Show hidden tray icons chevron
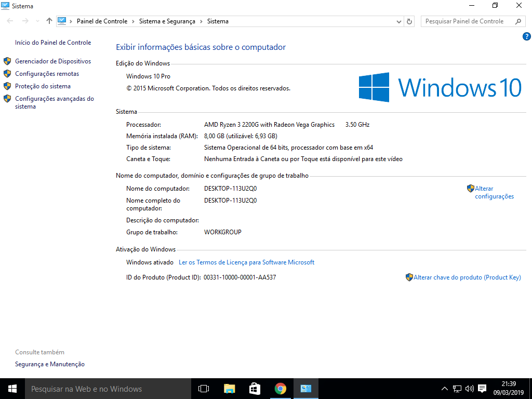The height and width of the screenshot is (399, 532). 445,389
